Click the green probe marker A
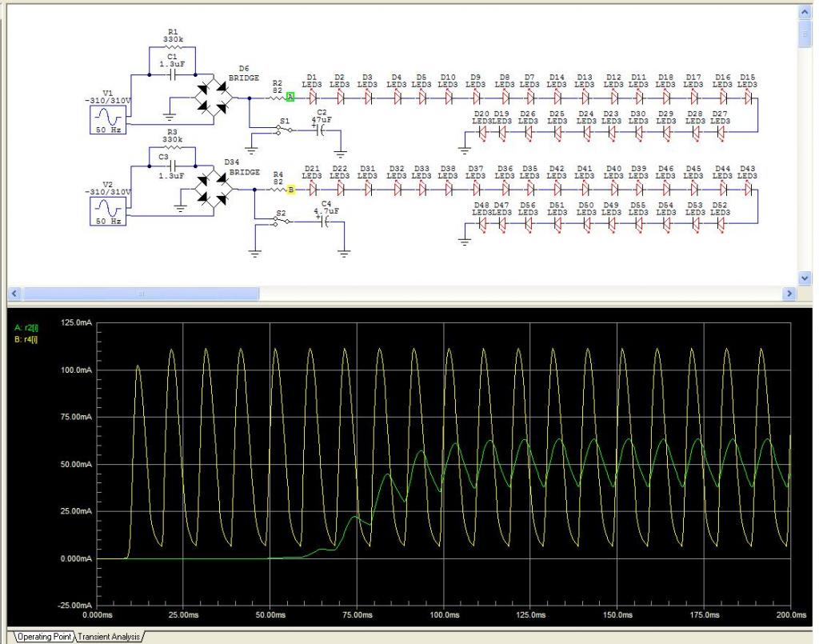Screen dimensions: 819x644 tap(291, 98)
